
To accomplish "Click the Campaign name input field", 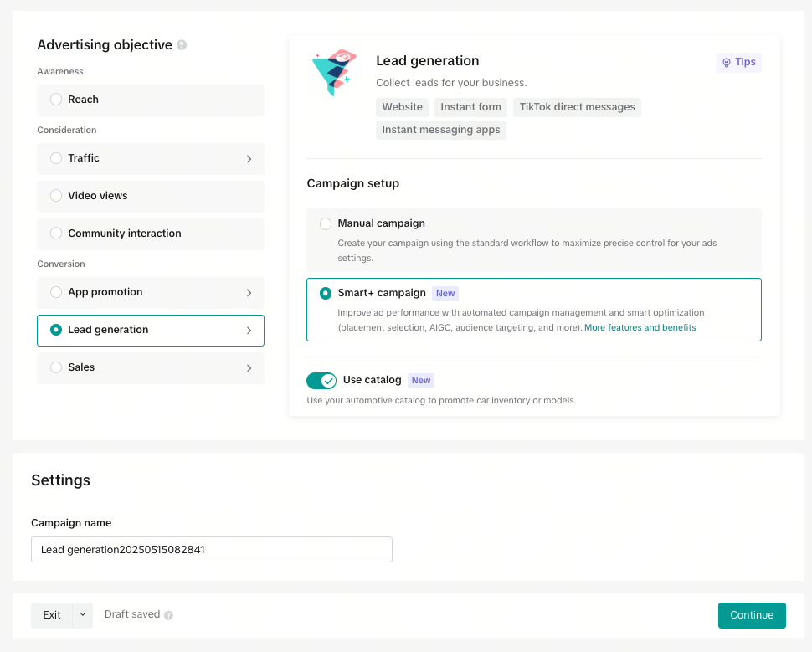I will 212,549.
